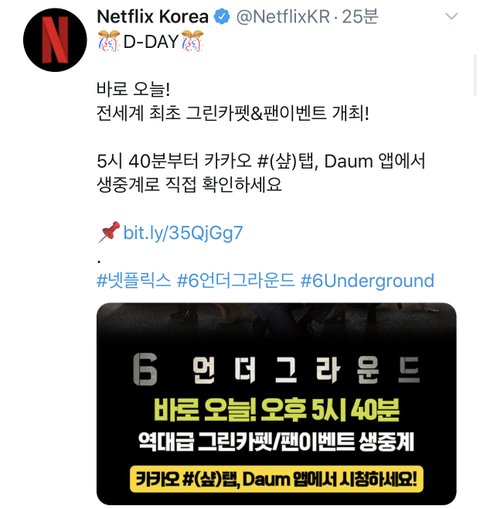Click the 역대급 그린카펫/팬이벤트 생중계 caption

point(276,442)
